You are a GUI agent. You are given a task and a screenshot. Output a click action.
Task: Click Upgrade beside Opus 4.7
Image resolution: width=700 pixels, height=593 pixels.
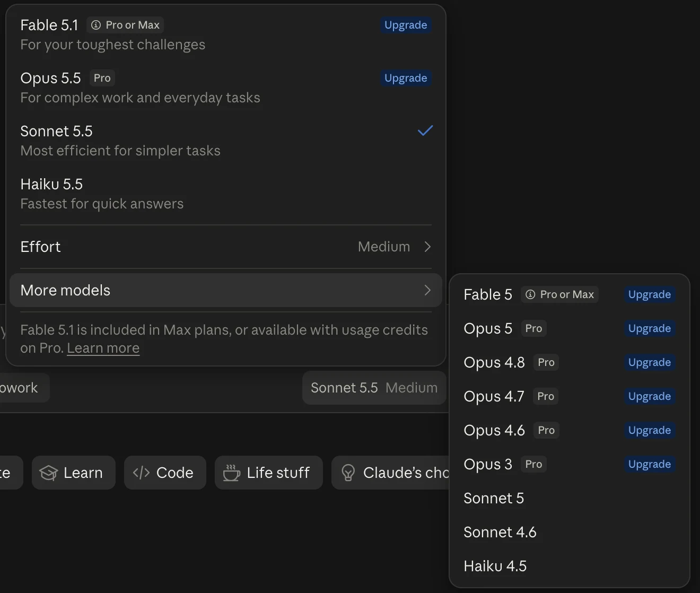(650, 396)
